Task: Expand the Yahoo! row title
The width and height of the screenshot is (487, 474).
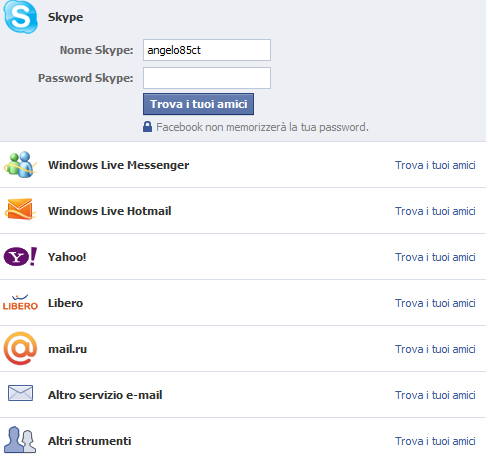Action: click(67, 257)
